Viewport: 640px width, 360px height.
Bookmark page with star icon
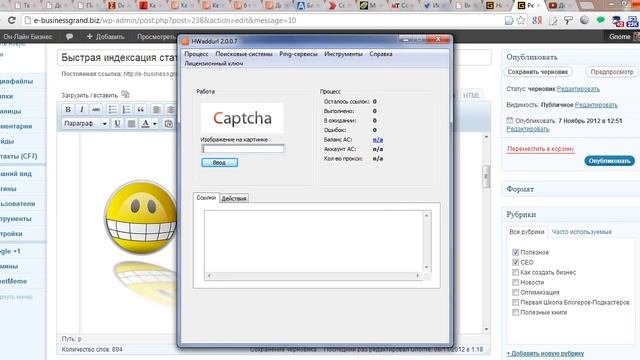tap(521, 20)
